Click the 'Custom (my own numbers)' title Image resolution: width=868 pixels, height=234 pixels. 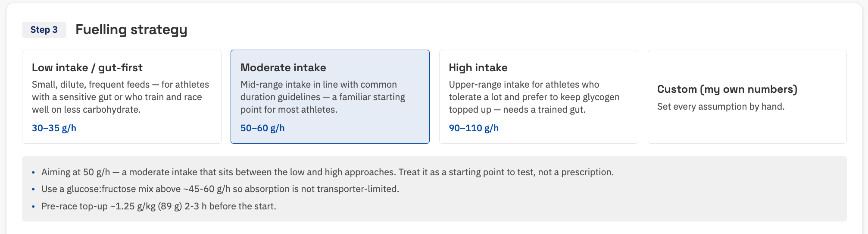coord(727,89)
